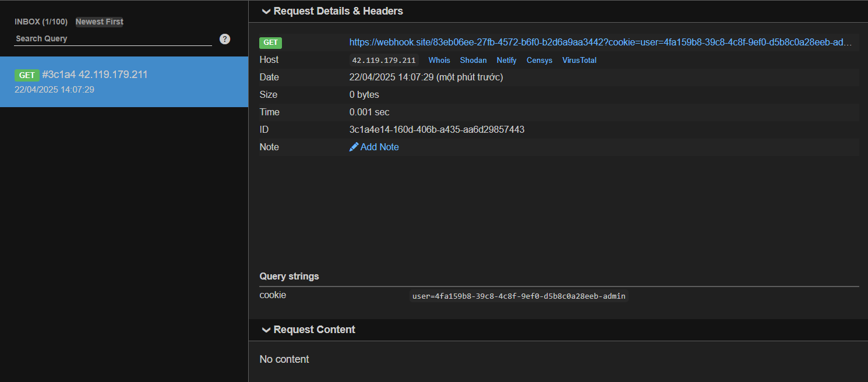The image size is (868, 382).
Task: Open the webhook.site request URL link
Action: click(x=600, y=43)
